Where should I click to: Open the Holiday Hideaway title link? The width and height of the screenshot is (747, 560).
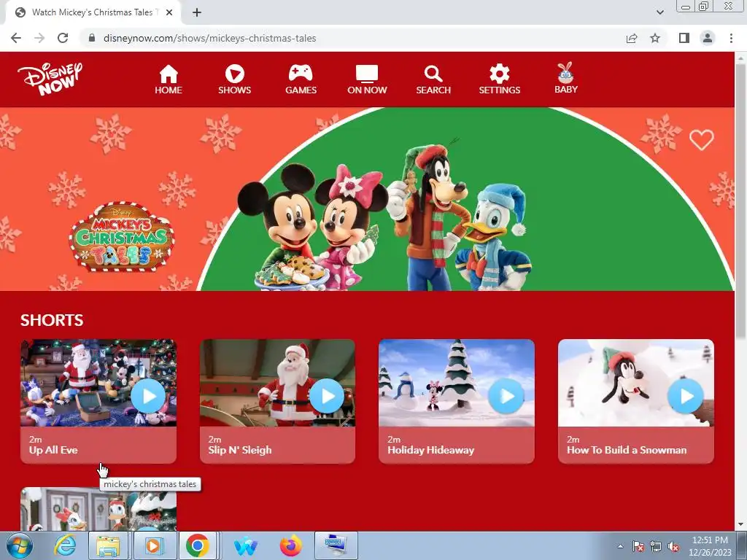(x=430, y=450)
